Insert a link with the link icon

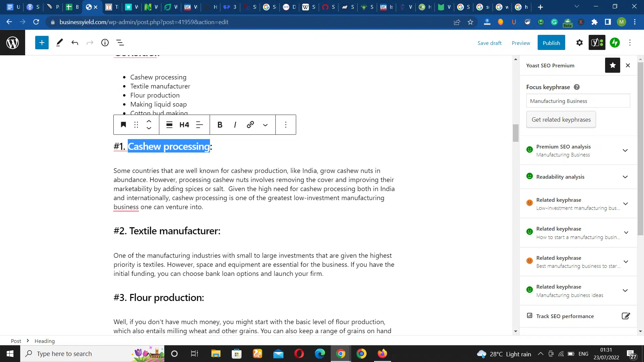point(250,125)
